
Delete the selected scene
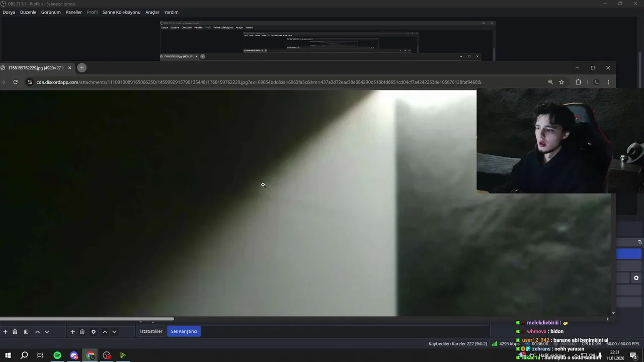tap(15, 332)
